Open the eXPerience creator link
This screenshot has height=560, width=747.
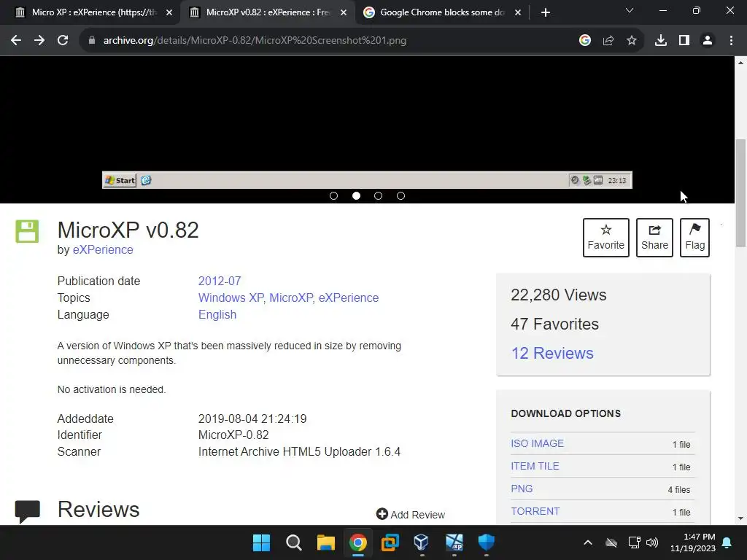103,249
